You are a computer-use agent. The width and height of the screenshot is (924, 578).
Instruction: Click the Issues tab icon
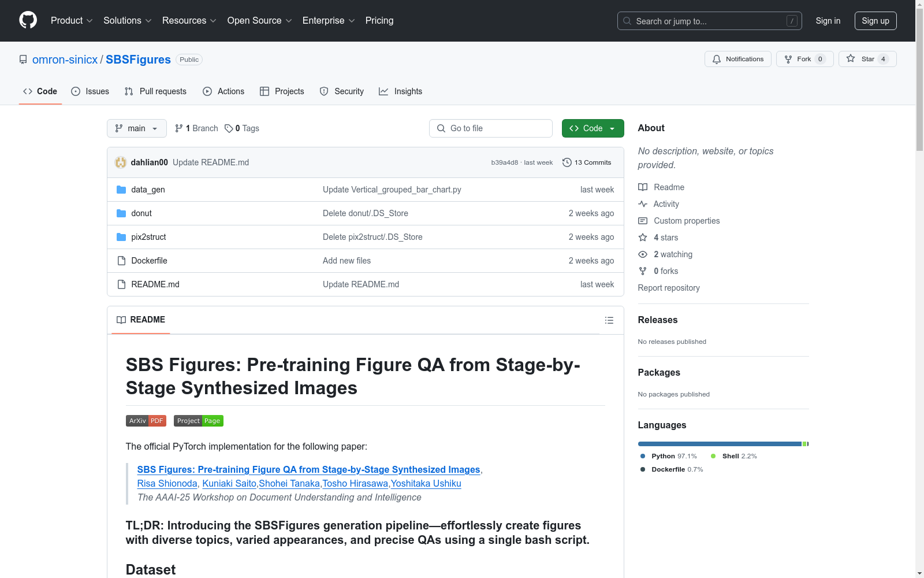pos(76,91)
